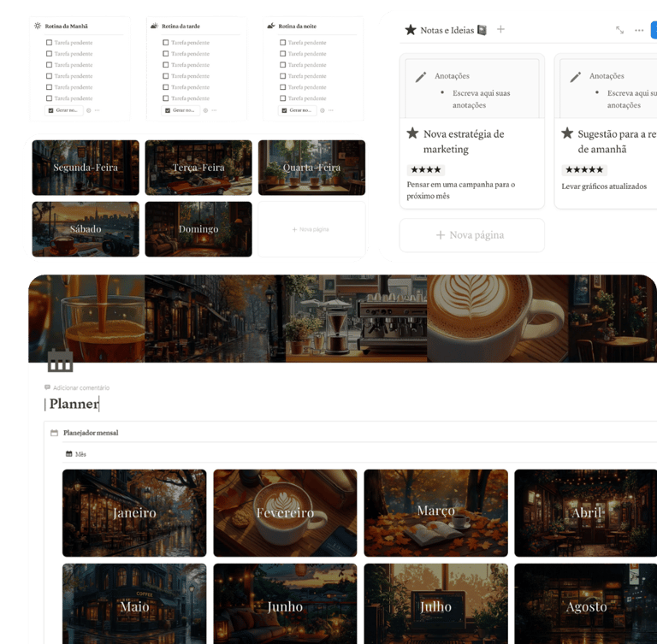Click the star icon before Notas e Ideias
Viewport: 657px width, 644px height.
point(411,30)
